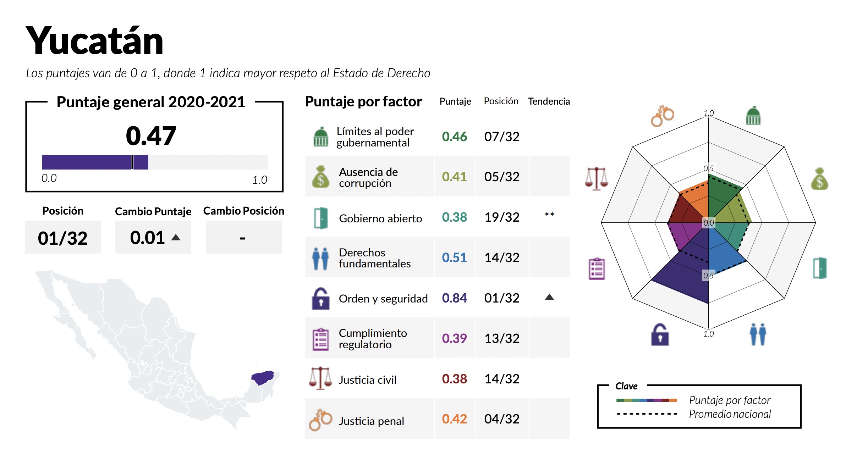Click the 0.84 score for Orden y seguridad
Screen dimensions: 868x449
(x=454, y=298)
